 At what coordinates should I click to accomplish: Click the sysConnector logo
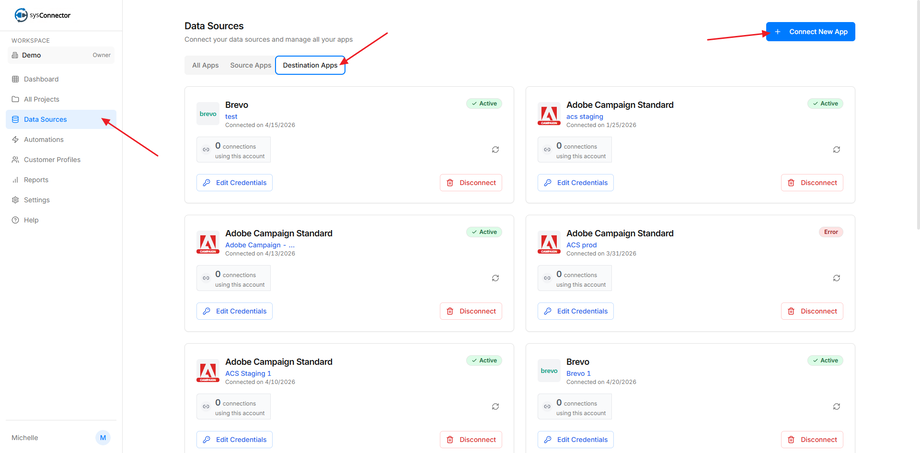[43, 15]
